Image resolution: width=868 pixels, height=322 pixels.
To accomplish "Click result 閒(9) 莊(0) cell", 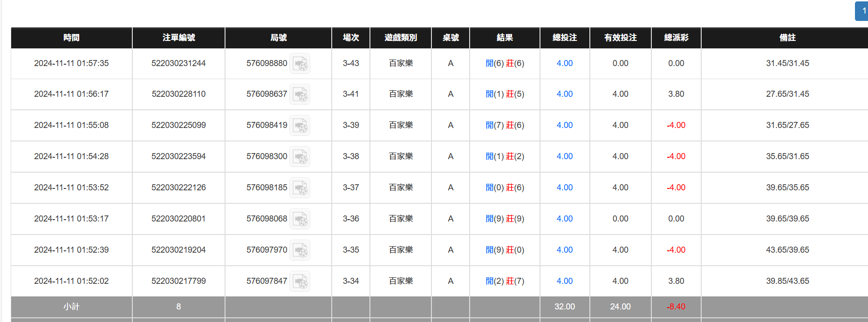I will coord(505,250).
